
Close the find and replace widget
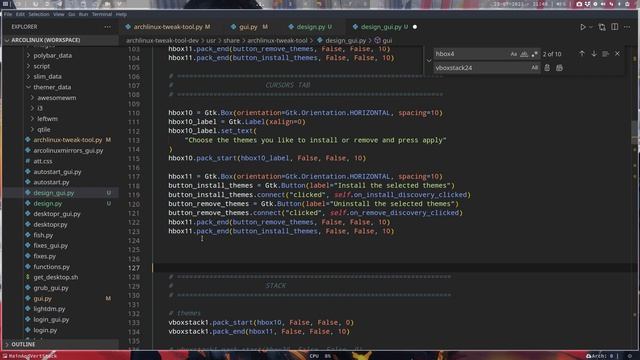[x=617, y=54]
